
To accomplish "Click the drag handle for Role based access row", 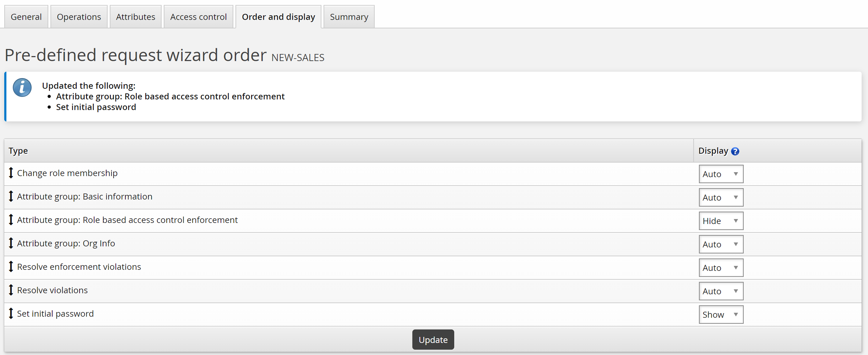I will (11, 220).
